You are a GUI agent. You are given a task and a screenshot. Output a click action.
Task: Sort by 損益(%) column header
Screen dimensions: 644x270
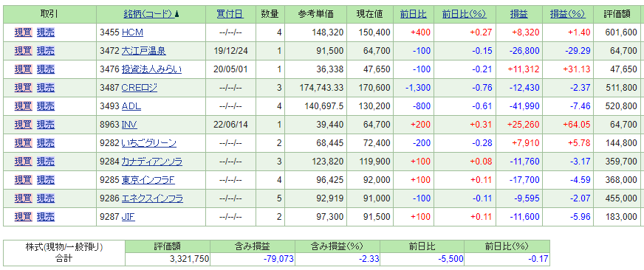[567, 14]
